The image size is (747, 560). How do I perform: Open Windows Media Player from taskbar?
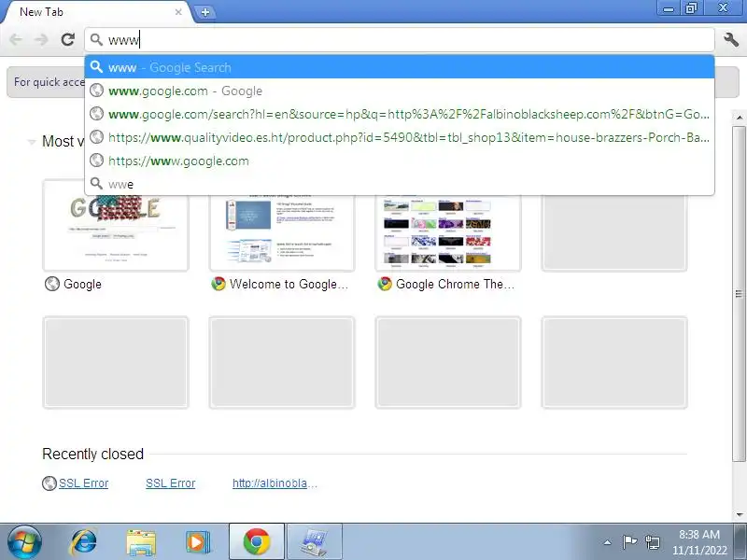[x=198, y=542]
